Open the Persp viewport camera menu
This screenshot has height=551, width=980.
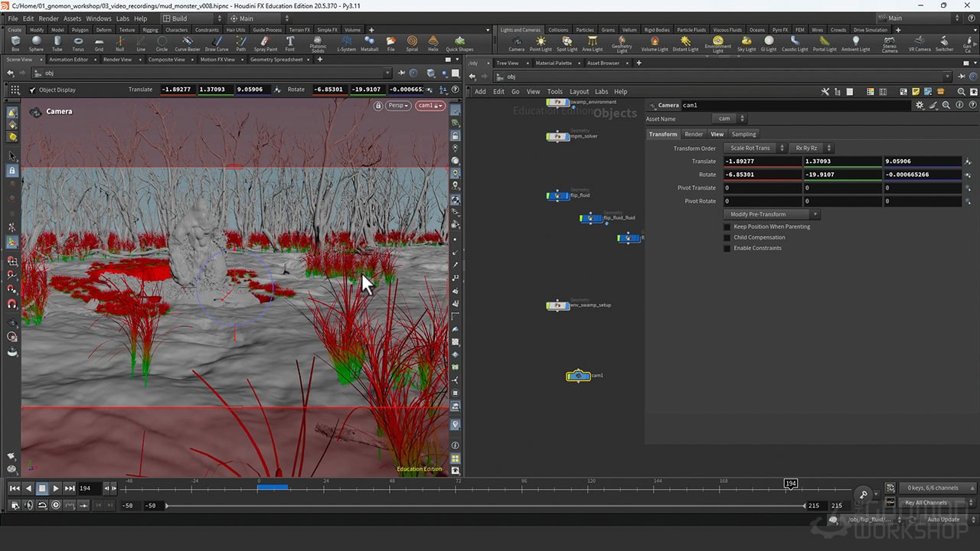pyautogui.click(x=397, y=106)
